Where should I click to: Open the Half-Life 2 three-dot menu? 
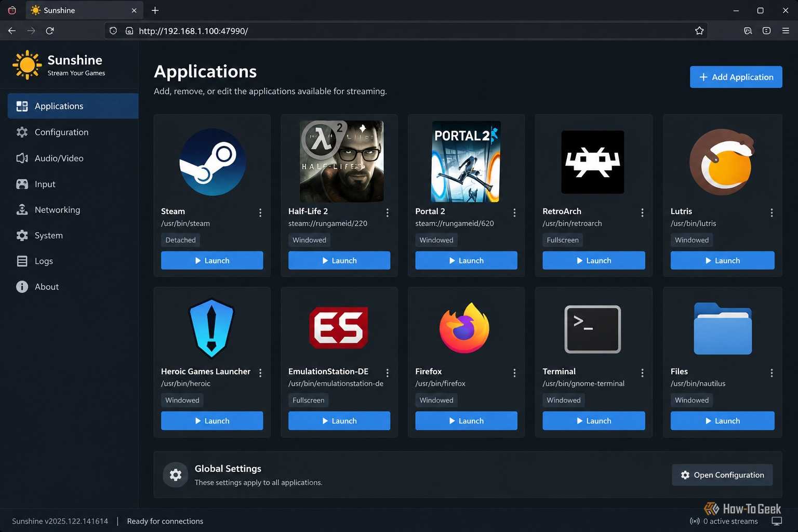click(388, 212)
